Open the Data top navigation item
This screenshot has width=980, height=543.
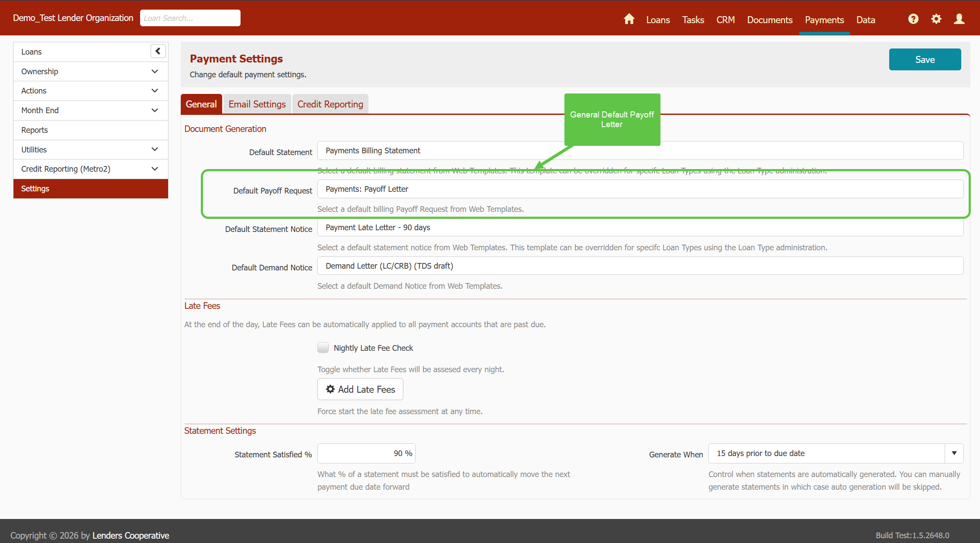pyautogui.click(x=866, y=20)
